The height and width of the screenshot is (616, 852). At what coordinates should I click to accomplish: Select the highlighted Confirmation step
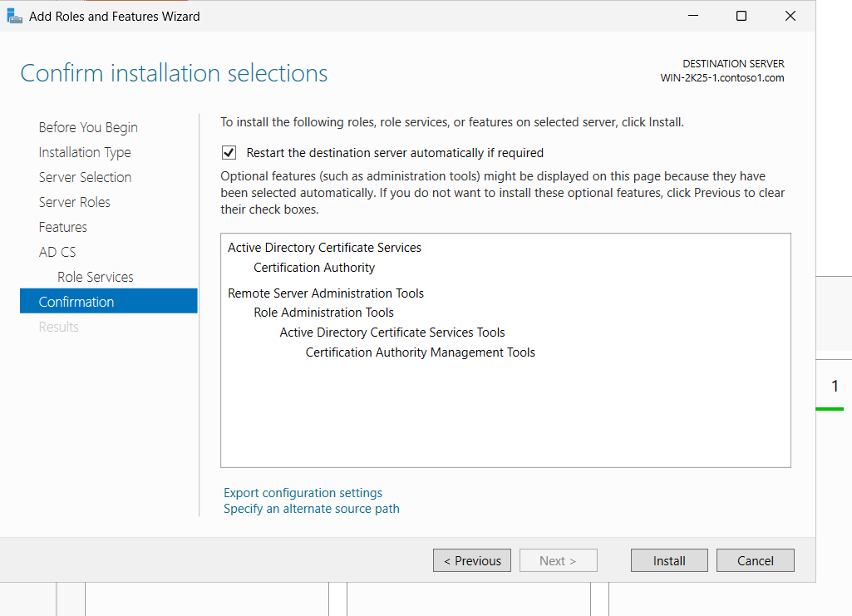(x=109, y=301)
